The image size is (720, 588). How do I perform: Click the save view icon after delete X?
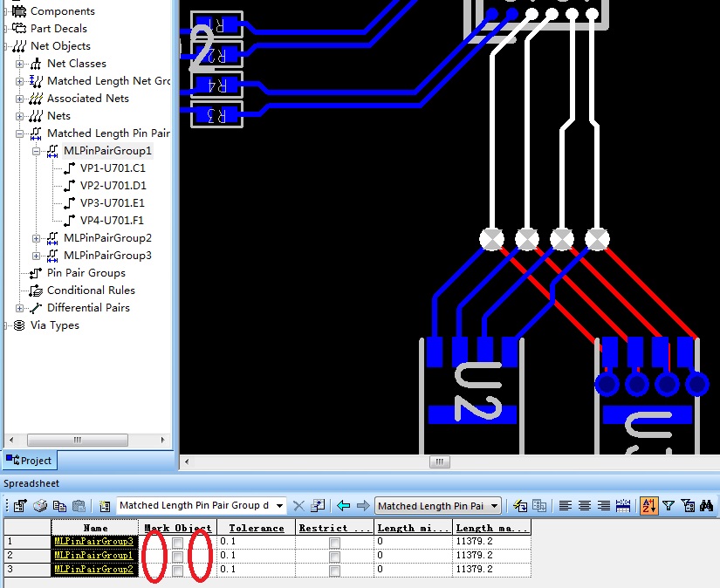coord(318,506)
